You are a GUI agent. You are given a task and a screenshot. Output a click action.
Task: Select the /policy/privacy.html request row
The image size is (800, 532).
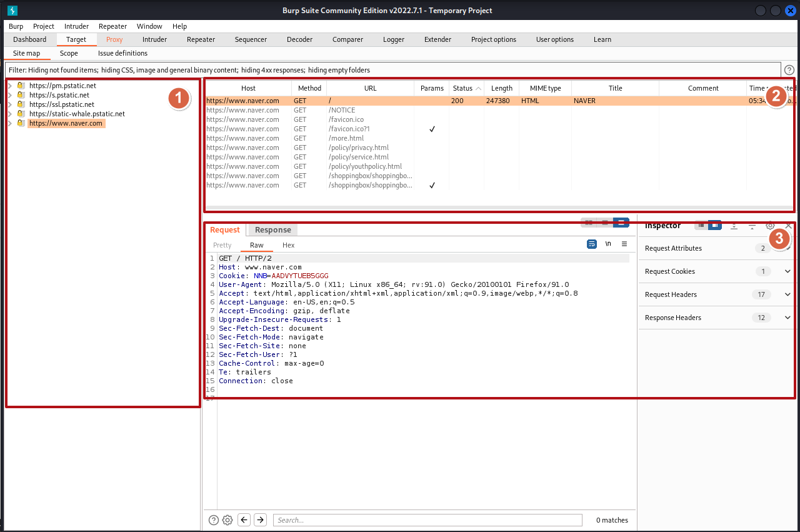click(499, 148)
